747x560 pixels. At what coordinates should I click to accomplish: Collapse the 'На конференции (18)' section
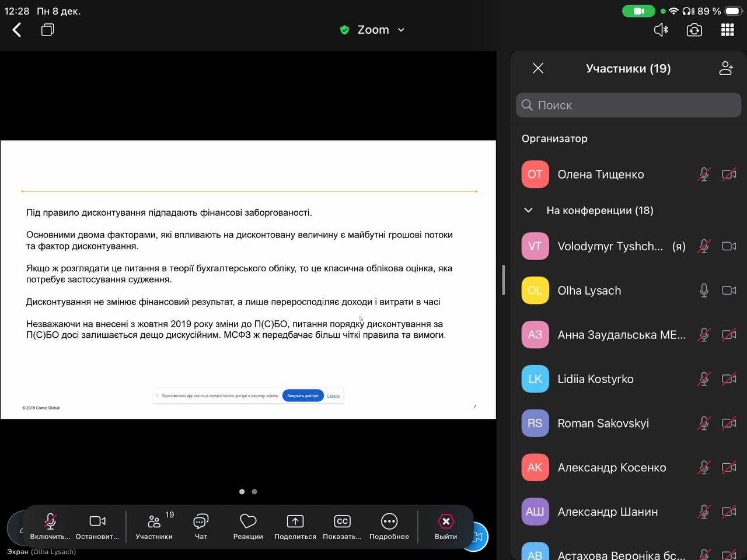pos(528,211)
